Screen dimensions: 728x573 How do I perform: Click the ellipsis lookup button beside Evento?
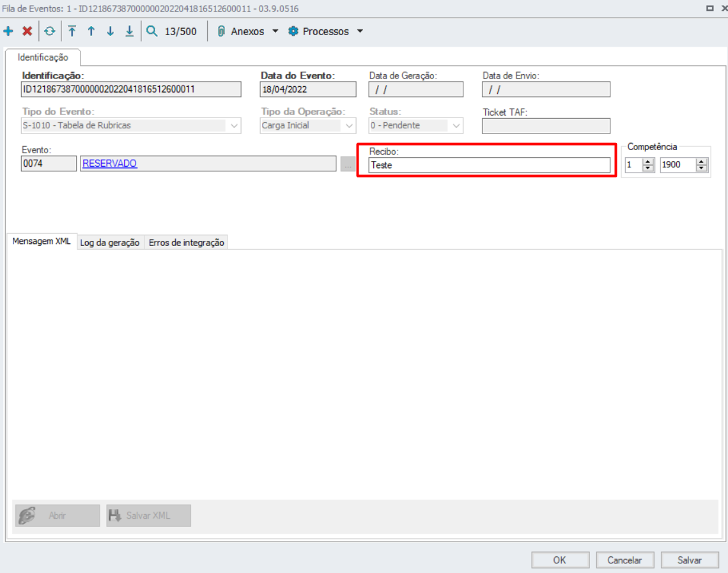click(348, 164)
